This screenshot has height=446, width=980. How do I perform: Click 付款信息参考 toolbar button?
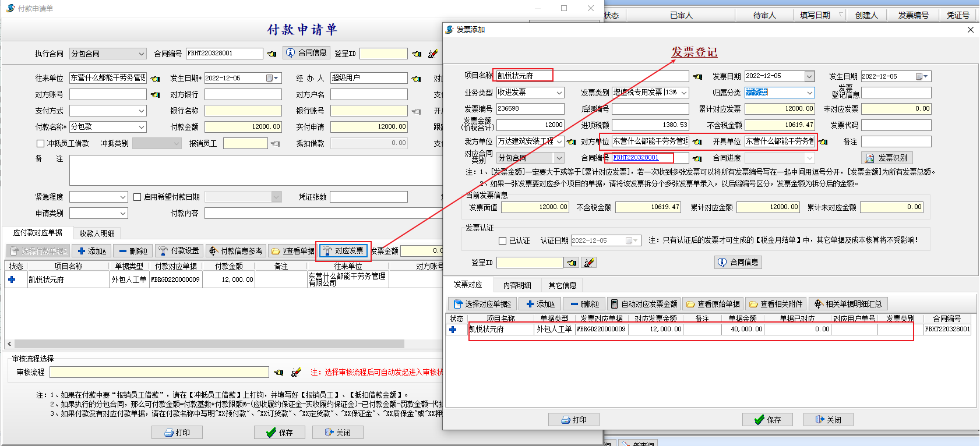click(236, 251)
